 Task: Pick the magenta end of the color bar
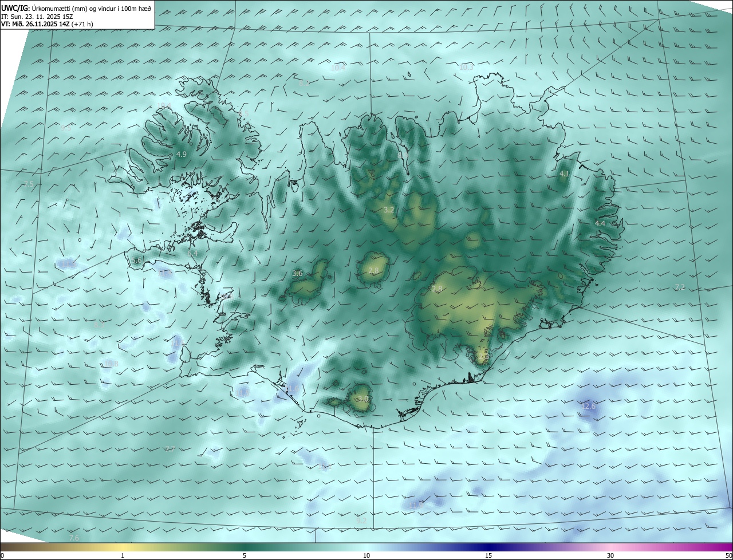coord(723,547)
